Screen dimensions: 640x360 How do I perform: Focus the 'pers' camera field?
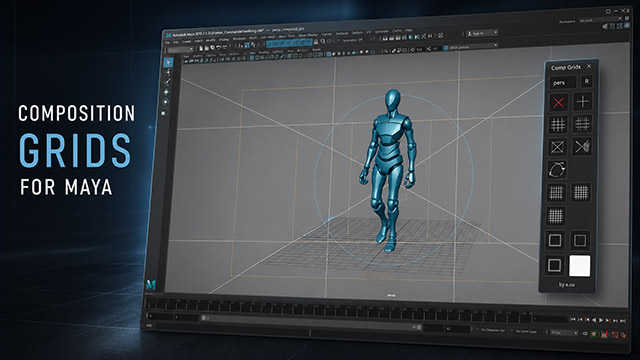[563, 82]
